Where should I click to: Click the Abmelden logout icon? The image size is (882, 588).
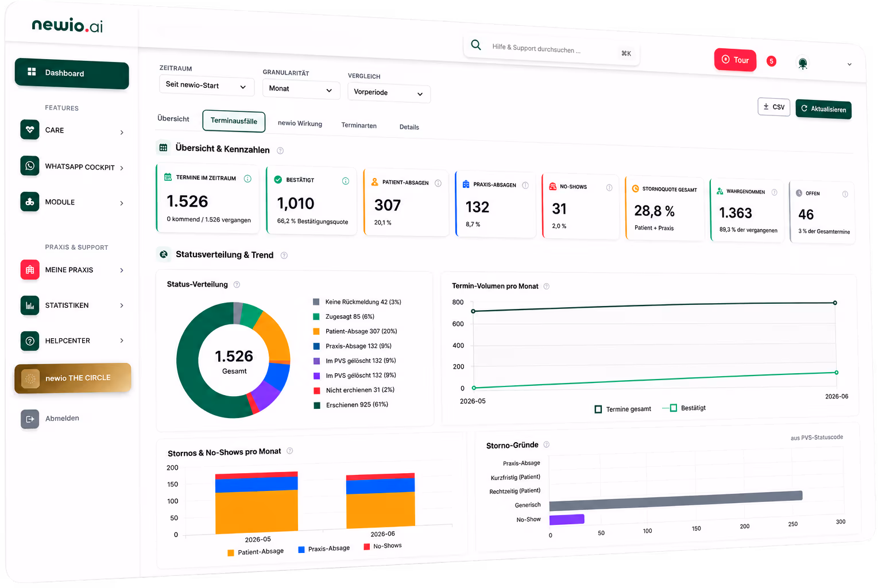pyautogui.click(x=30, y=419)
